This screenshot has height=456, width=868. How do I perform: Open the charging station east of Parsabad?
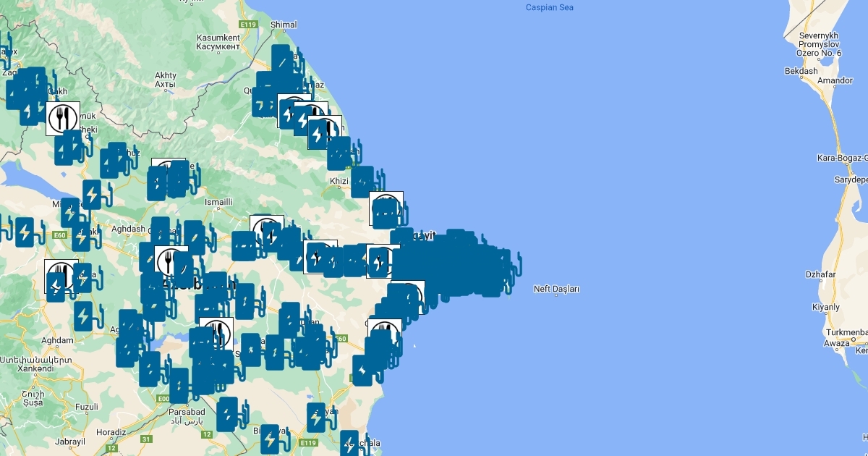[x=227, y=413]
